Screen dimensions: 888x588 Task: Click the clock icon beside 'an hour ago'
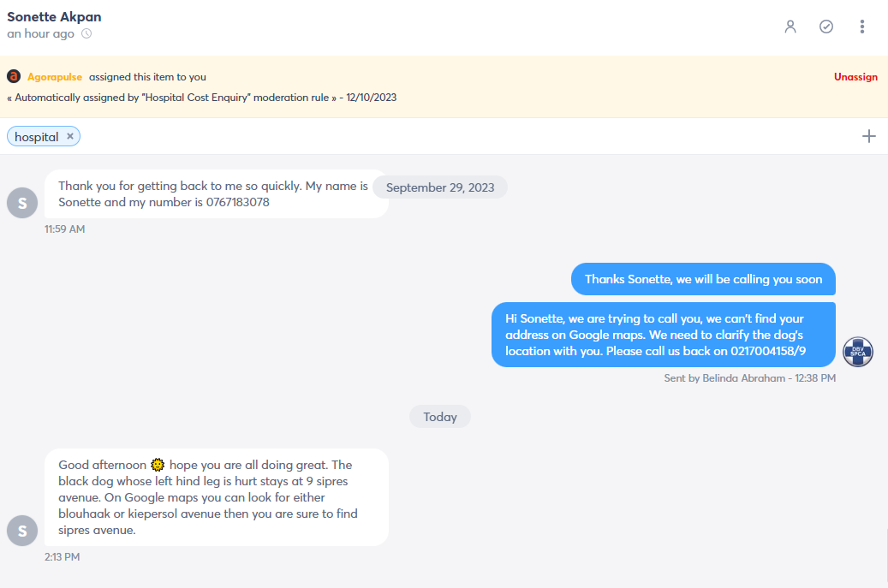(x=86, y=33)
